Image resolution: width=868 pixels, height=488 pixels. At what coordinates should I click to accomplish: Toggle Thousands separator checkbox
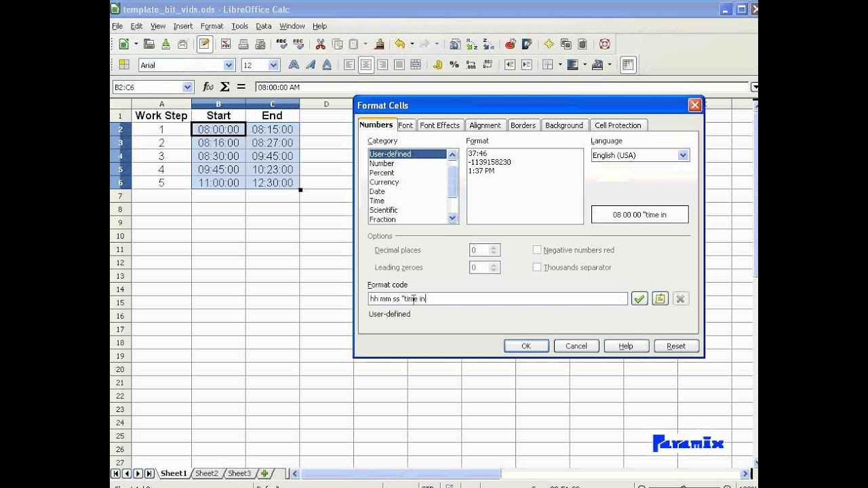(537, 267)
